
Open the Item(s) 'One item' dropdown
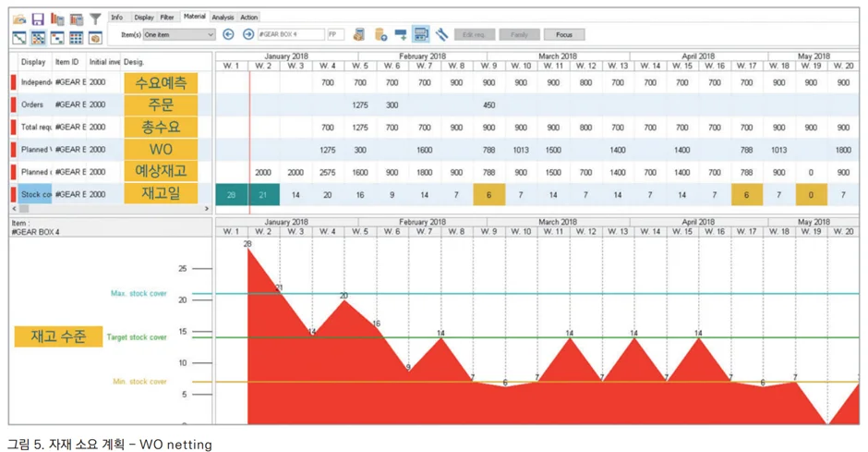point(179,35)
